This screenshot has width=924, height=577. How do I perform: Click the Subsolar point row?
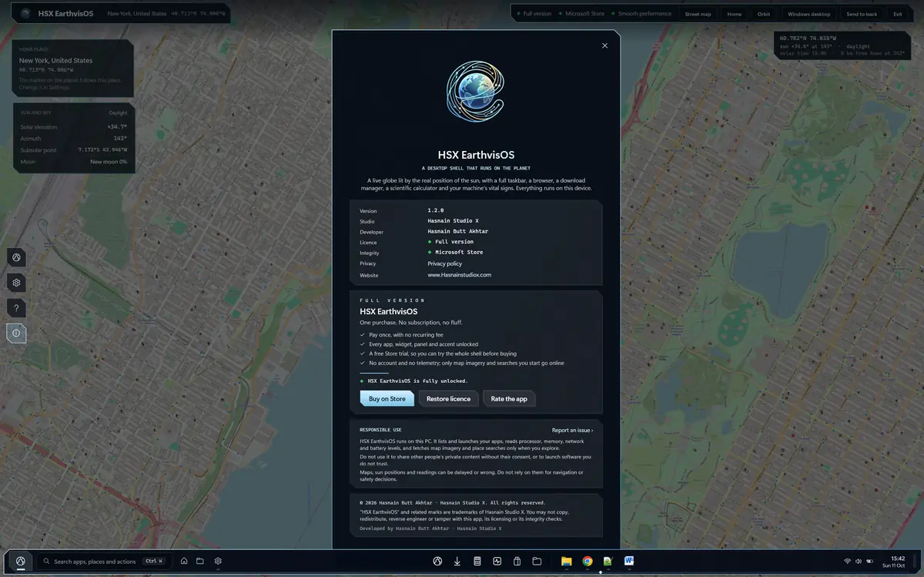click(x=74, y=150)
